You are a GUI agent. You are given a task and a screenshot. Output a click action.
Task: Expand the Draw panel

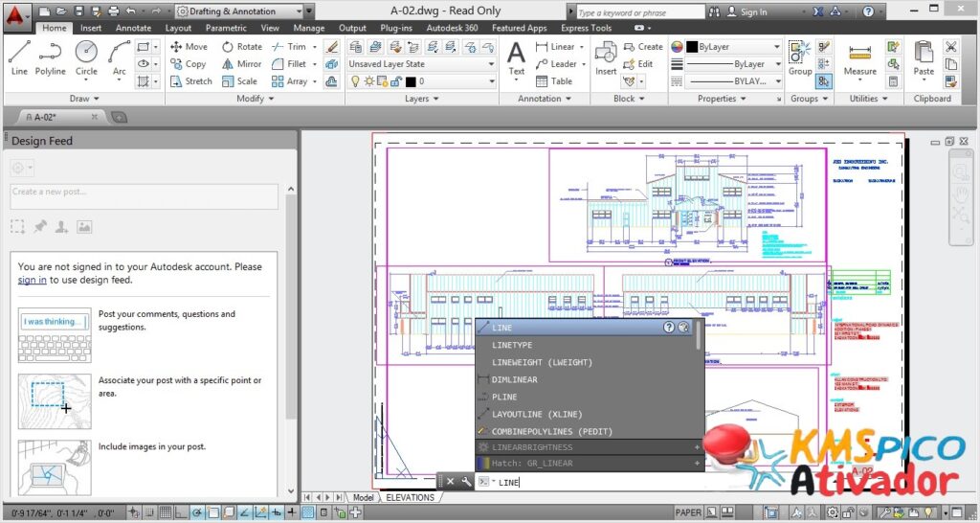tap(84, 99)
